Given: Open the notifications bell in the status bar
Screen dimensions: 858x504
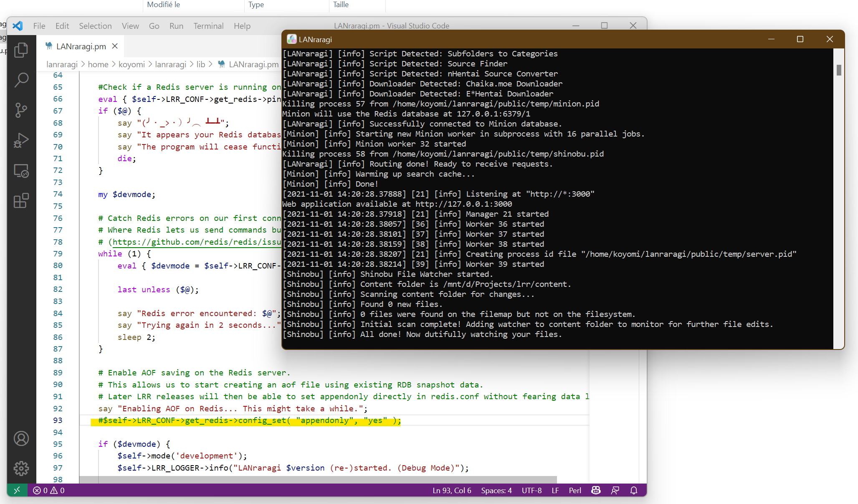Looking at the screenshot, I should pos(634,490).
